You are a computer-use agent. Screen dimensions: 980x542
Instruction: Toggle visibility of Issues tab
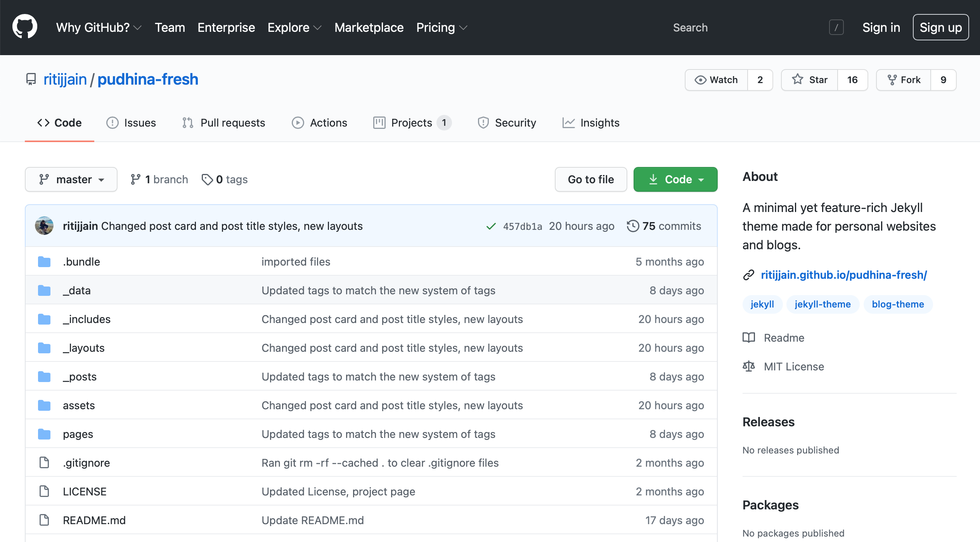(132, 122)
